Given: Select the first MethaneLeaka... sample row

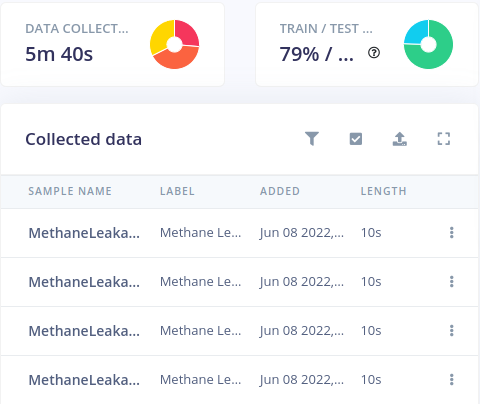Looking at the screenshot, I should tap(239, 233).
